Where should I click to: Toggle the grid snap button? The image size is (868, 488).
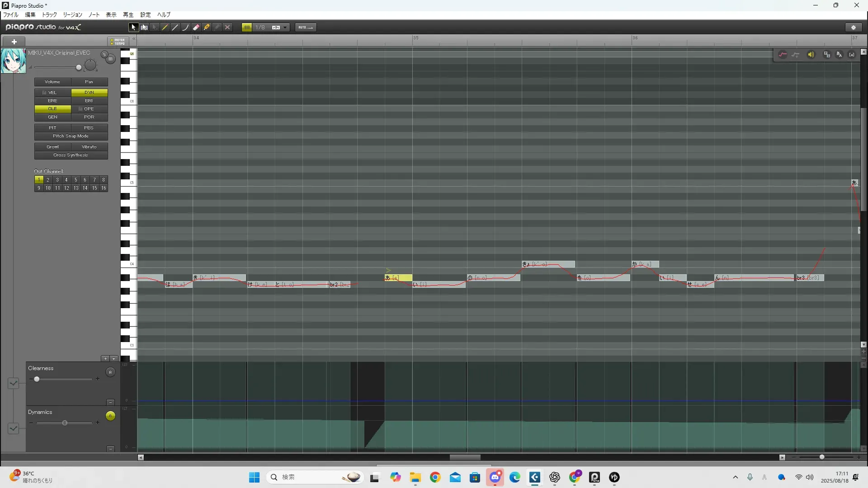pos(247,28)
